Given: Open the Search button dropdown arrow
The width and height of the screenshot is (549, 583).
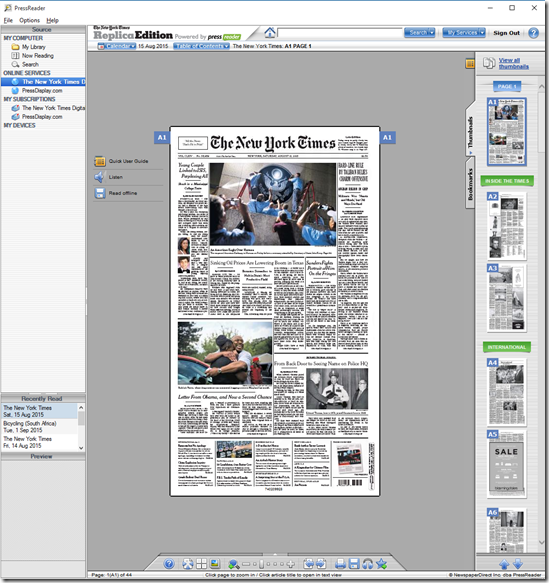Looking at the screenshot, I should click(x=432, y=33).
